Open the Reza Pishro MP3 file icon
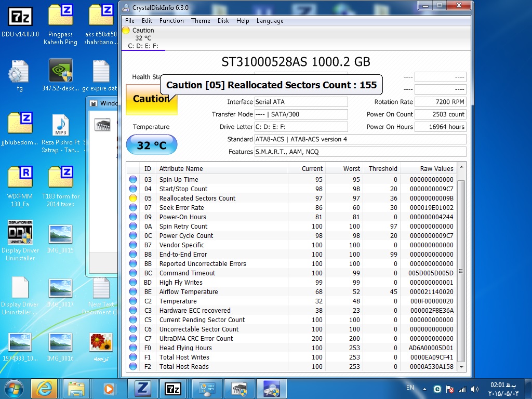This screenshot has width=532, height=399. 60,125
